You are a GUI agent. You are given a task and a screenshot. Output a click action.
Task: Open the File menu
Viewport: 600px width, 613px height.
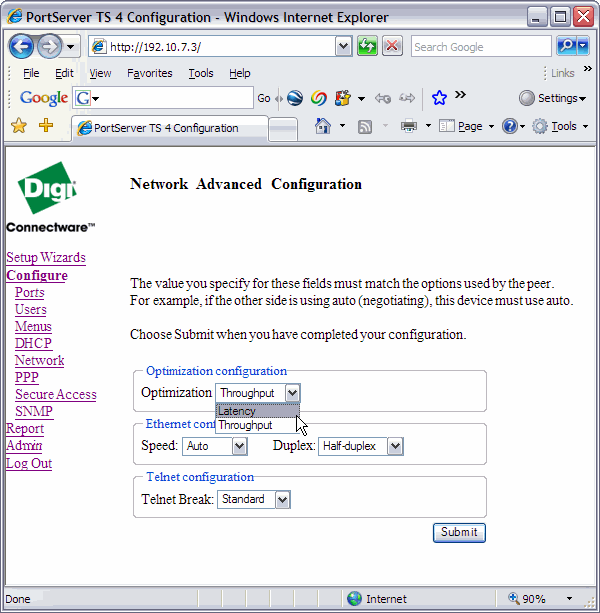click(x=31, y=73)
